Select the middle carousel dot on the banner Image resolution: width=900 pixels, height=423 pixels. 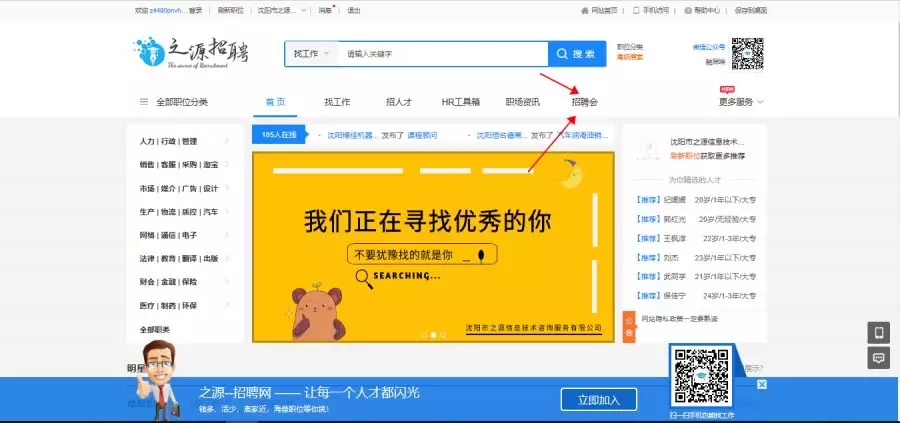(x=433, y=335)
